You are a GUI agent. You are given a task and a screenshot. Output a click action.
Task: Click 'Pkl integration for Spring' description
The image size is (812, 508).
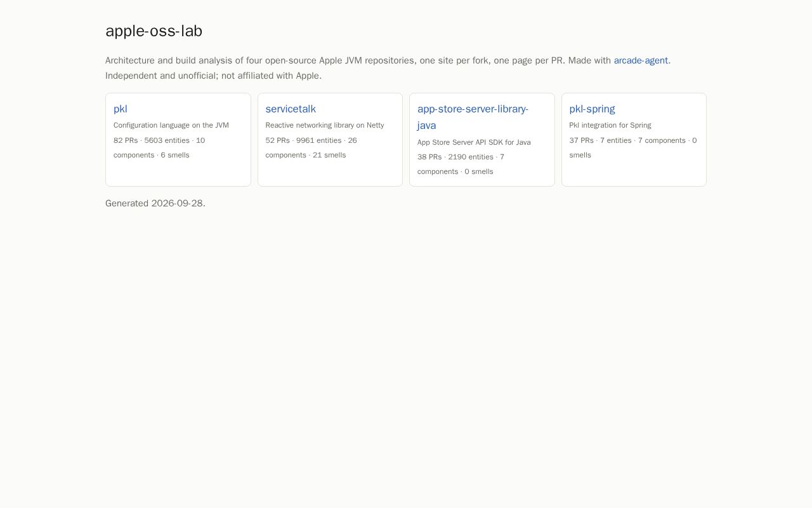(610, 125)
